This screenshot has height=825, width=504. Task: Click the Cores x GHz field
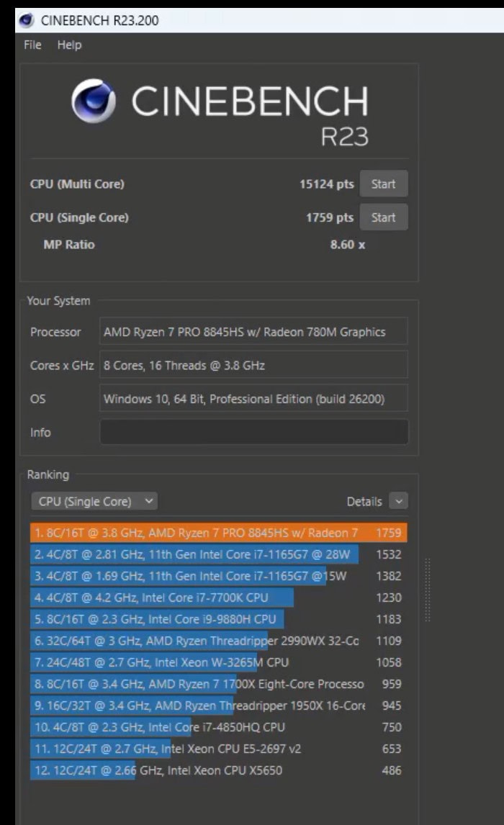pos(253,365)
